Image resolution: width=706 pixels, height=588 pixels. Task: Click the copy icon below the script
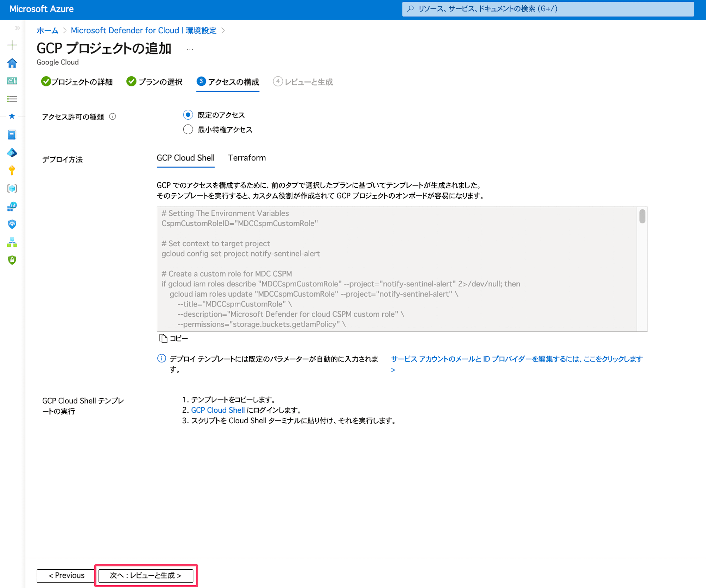point(163,338)
